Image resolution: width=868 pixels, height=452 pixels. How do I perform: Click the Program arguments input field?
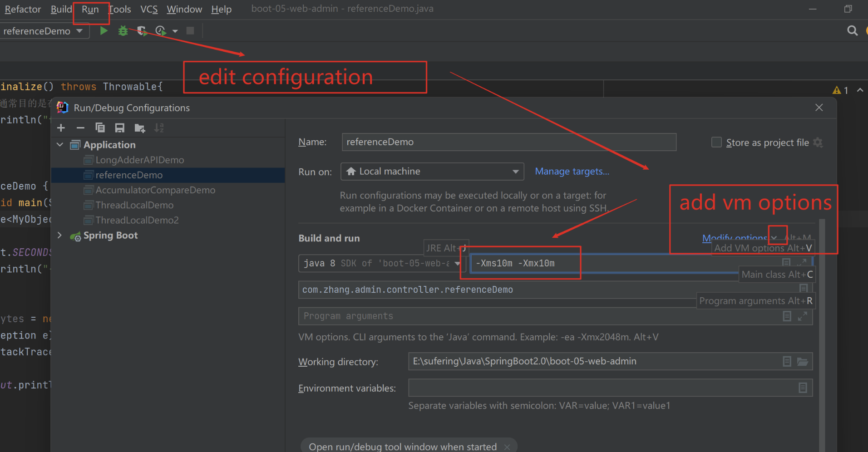point(536,316)
